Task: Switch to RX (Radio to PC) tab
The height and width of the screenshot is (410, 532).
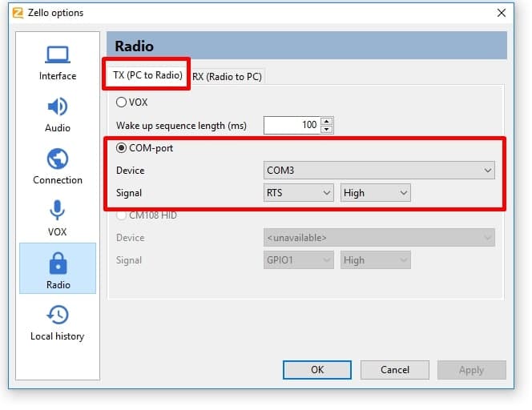Action: point(227,76)
